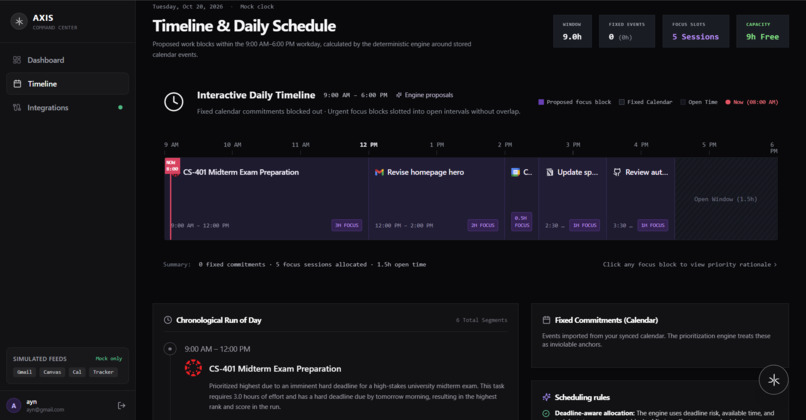Click the purple 'A' user avatar
Image resolution: width=806 pixels, height=420 pixels.
[x=13, y=406]
